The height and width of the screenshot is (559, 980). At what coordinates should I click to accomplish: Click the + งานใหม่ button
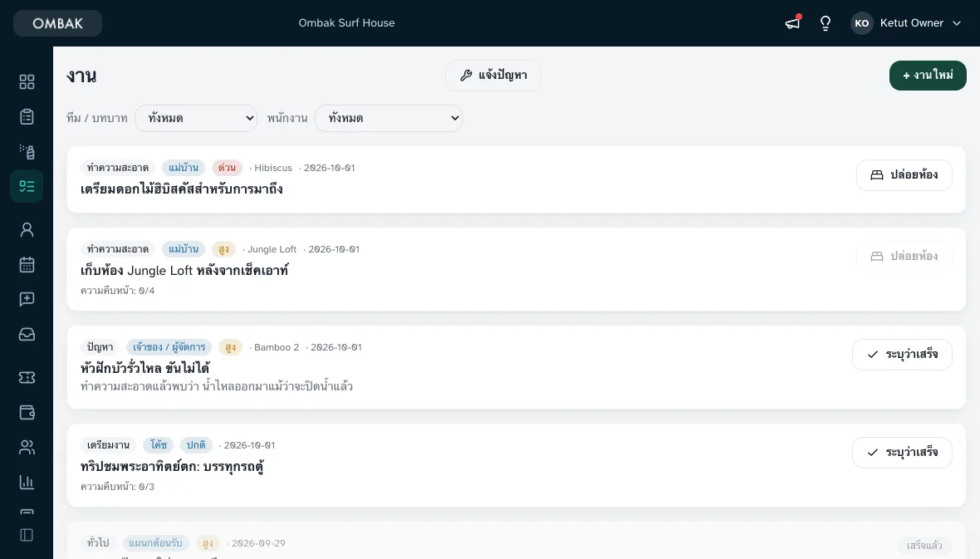928,76
